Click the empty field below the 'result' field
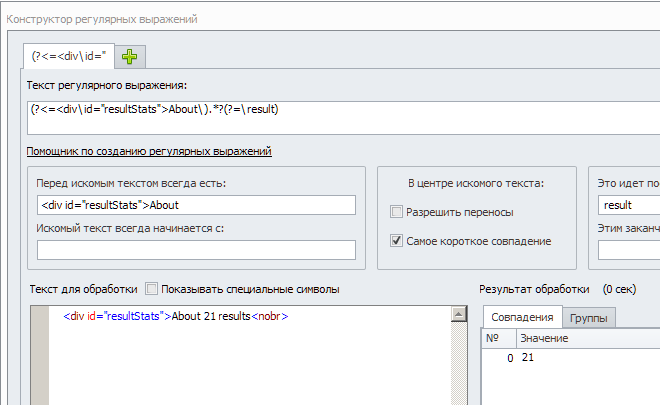Screen dimensions: 660x405 [628, 249]
